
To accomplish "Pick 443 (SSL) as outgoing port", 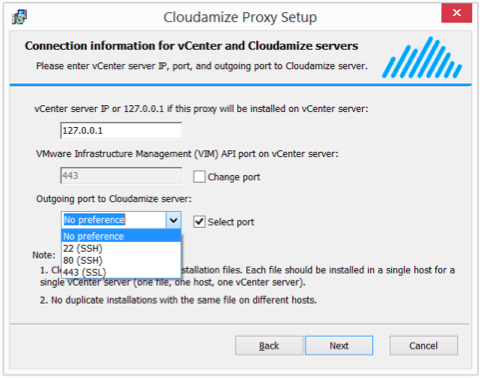I will tap(121, 272).
